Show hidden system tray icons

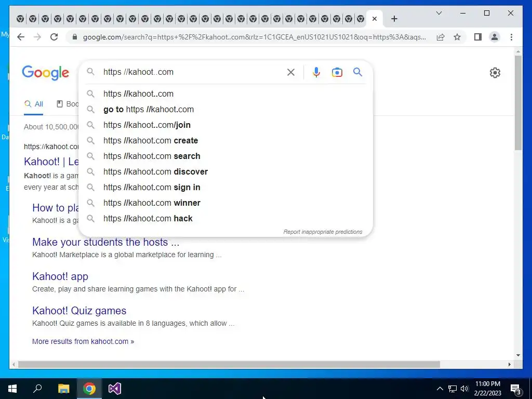tap(440, 389)
